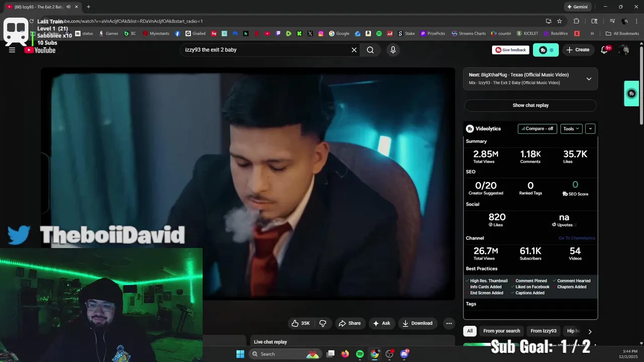
Task: Open Task View on the taskbar
Action: [331, 354]
